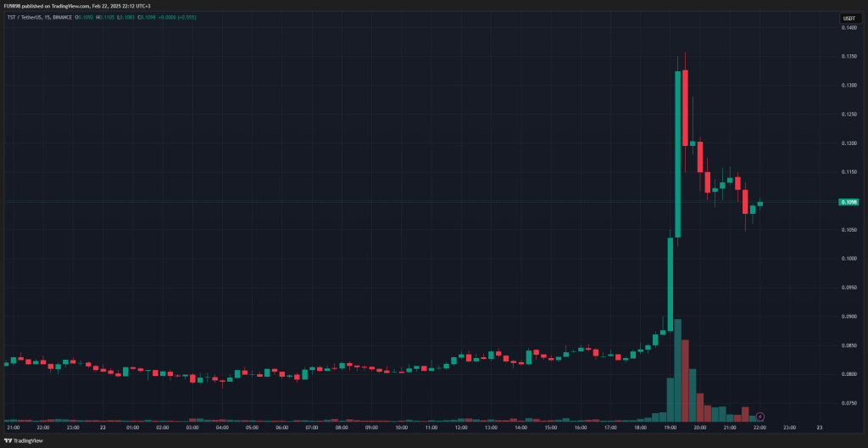Image resolution: width=868 pixels, height=448 pixels.
Task: Click the closing value C 0.1098 in legend
Action: [147, 17]
